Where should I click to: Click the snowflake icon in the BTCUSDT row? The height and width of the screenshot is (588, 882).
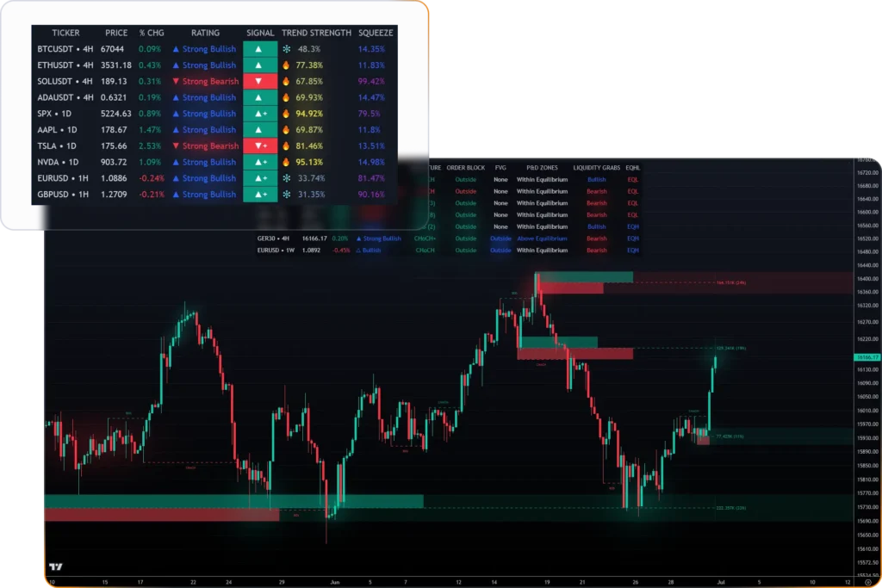[287, 49]
